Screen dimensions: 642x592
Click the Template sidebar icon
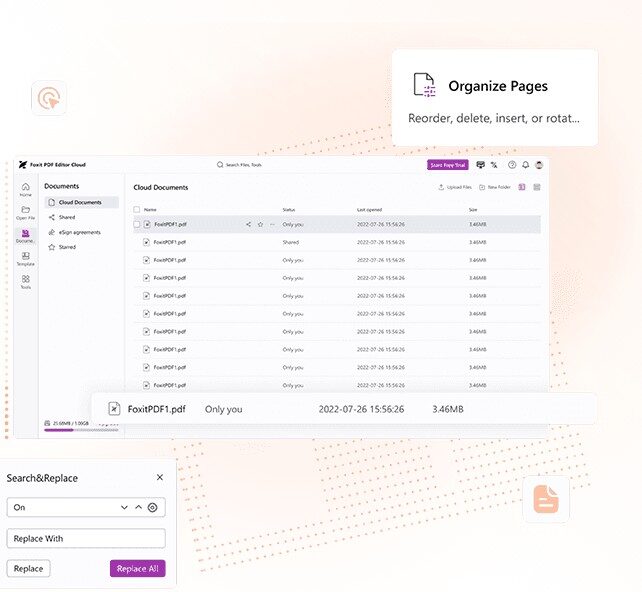coord(25,258)
